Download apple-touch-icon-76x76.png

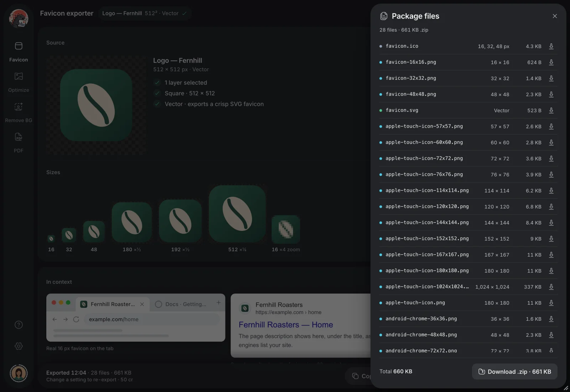coord(551,175)
